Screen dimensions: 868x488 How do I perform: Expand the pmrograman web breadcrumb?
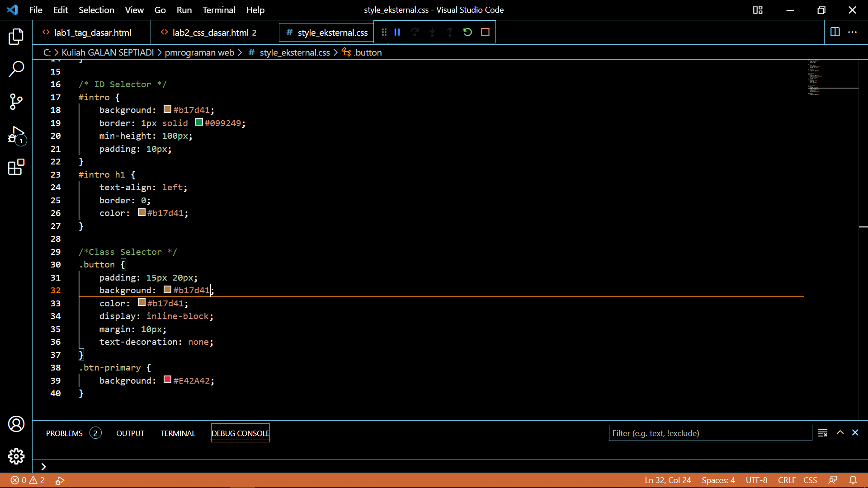(x=199, y=52)
